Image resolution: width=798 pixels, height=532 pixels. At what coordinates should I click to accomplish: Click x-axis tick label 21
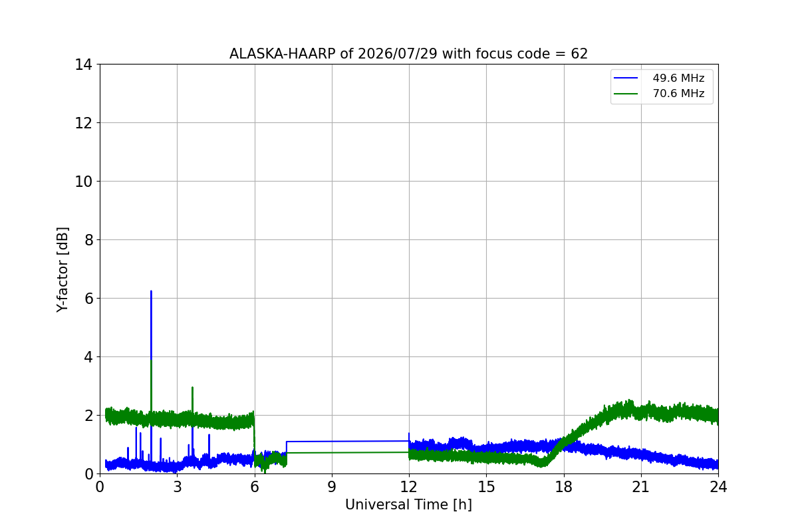(x=641, y=487)
